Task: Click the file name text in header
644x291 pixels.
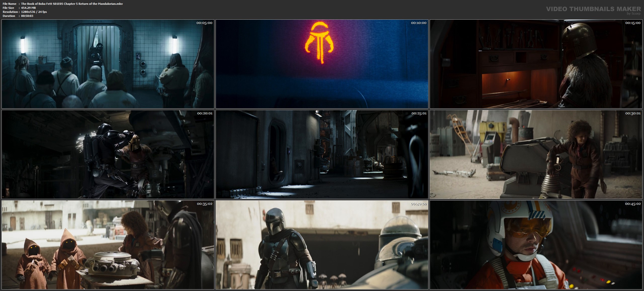Action: 72,4
